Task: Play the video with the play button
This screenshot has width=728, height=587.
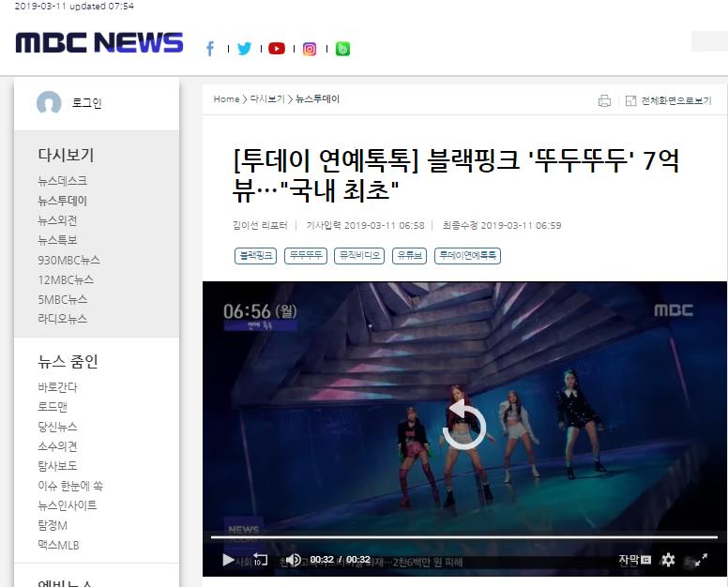Action: [x=228, y=560]
